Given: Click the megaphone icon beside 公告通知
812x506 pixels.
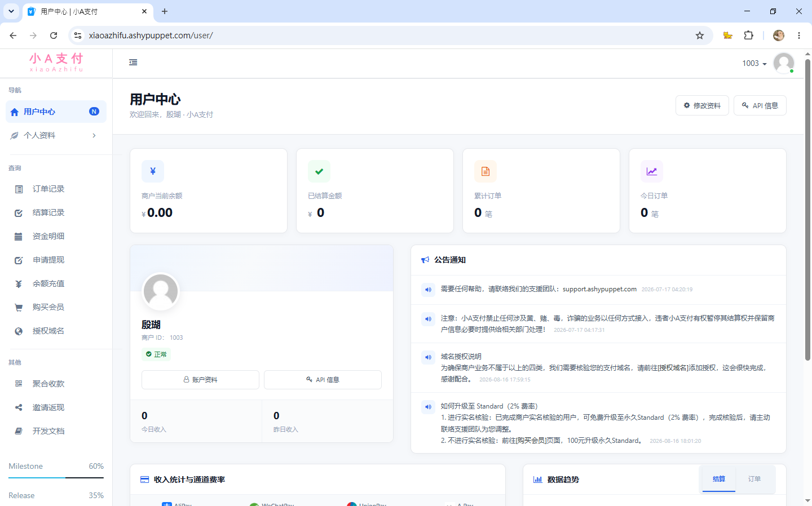Looking at the screenshot, I should (x=425, y=260).
